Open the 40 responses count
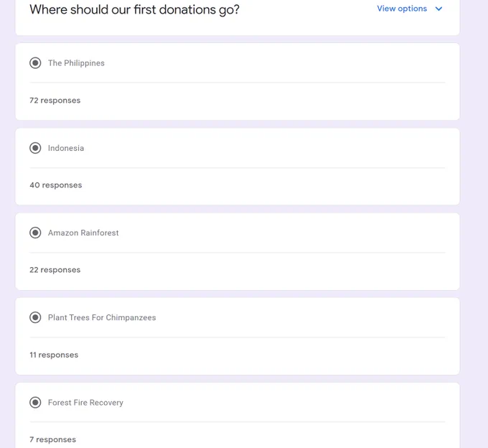This screenshot has height=448, width=488. (x=56, y=185)
